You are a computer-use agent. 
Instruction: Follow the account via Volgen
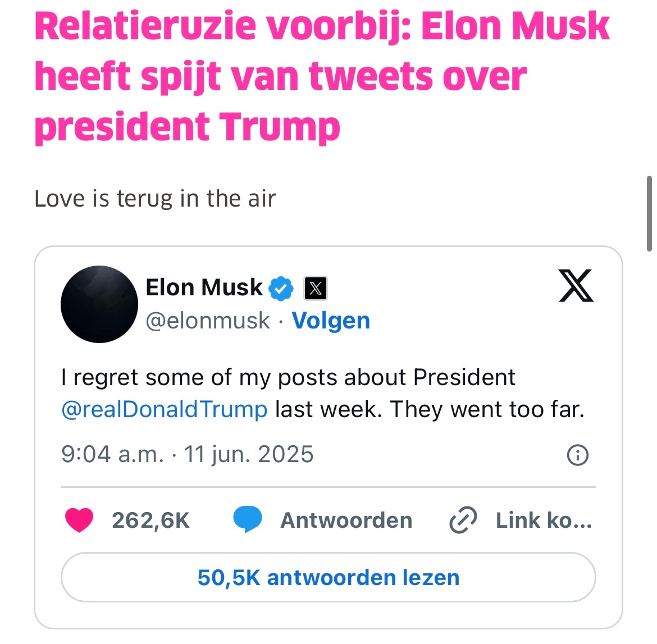click(x=331, y=321)
